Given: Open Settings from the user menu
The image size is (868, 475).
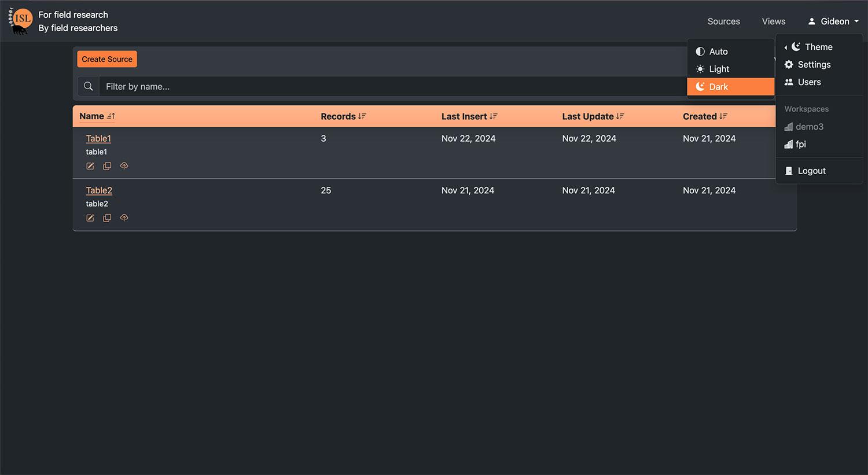Looking at the screenshot, I should point(814,65).
